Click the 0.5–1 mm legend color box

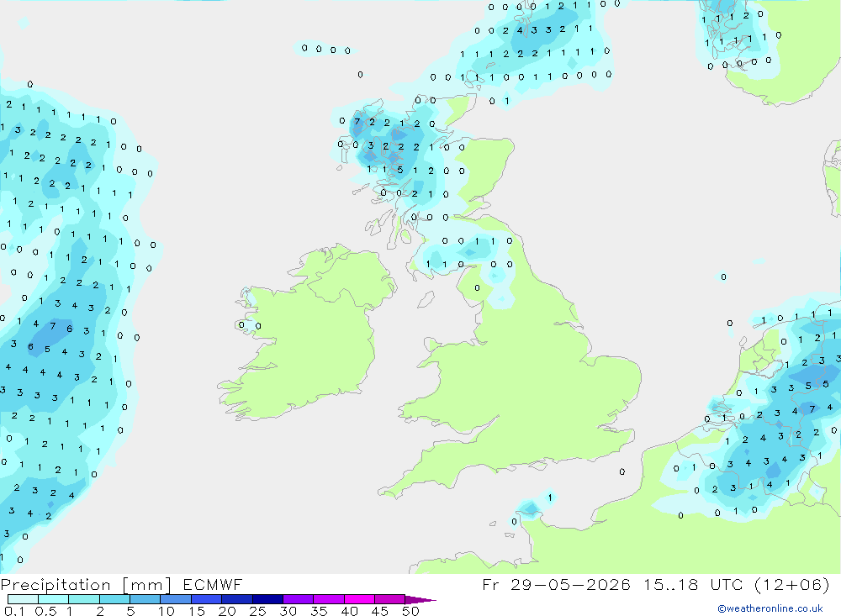tap(54, 599)
